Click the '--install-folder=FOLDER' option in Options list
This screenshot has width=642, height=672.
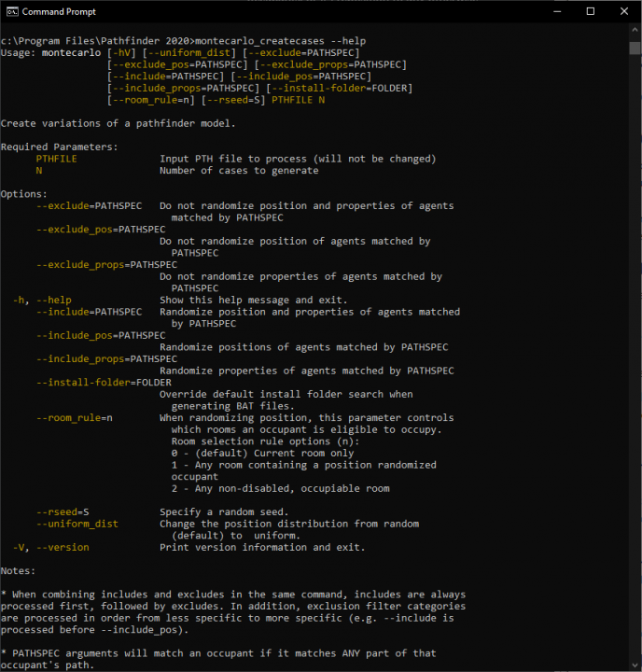point(104,383)
